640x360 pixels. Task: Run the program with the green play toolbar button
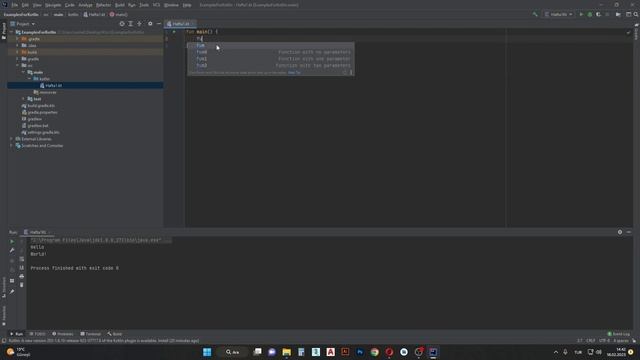(x=581, y=14)
